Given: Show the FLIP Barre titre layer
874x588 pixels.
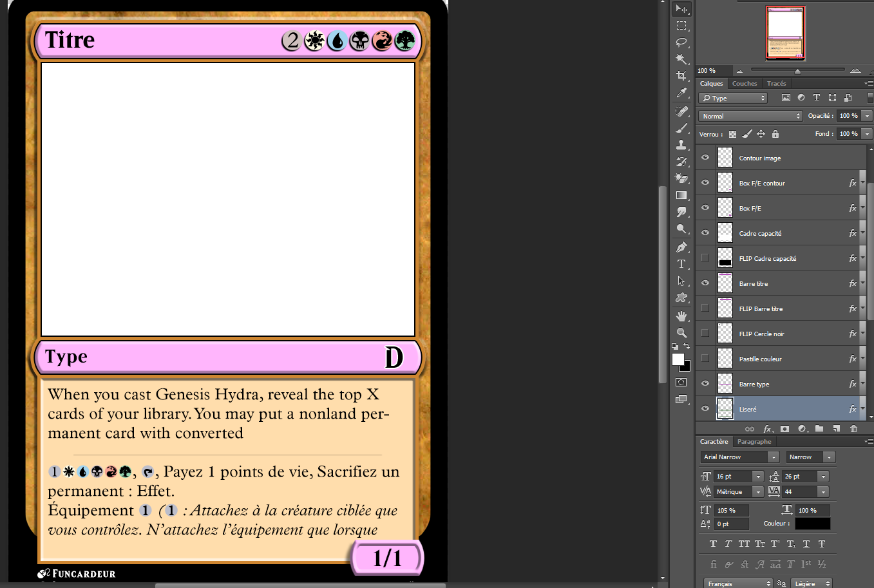Looking at the screenshot, I should [x=705, y=308].
